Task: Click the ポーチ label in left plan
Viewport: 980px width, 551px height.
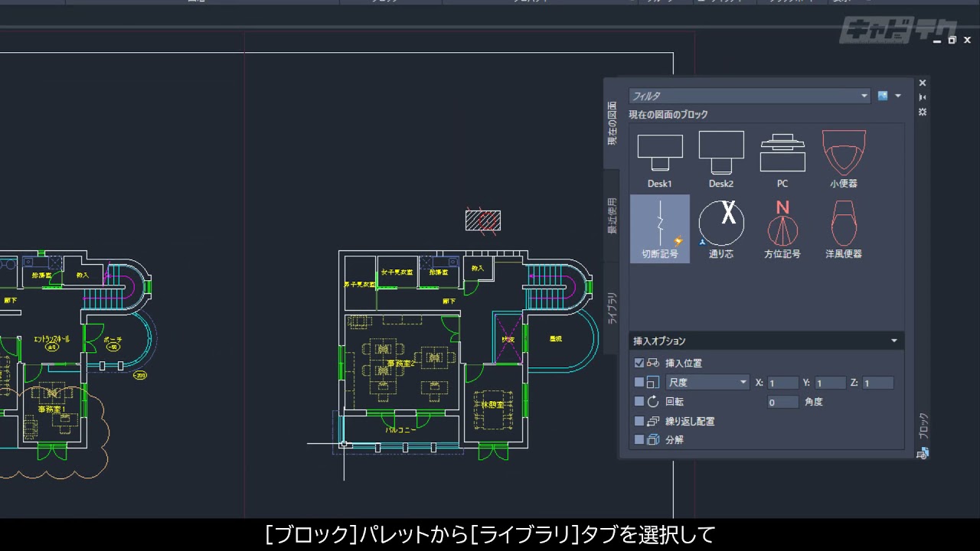Action: 113,339
